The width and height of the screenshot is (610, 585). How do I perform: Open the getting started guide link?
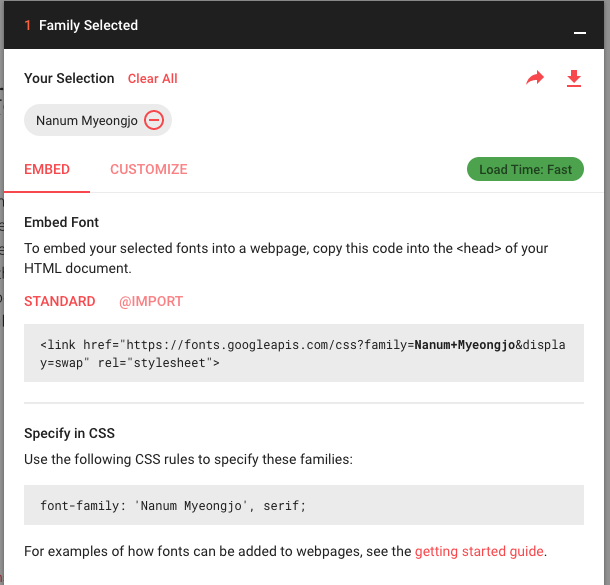(479, 551)
